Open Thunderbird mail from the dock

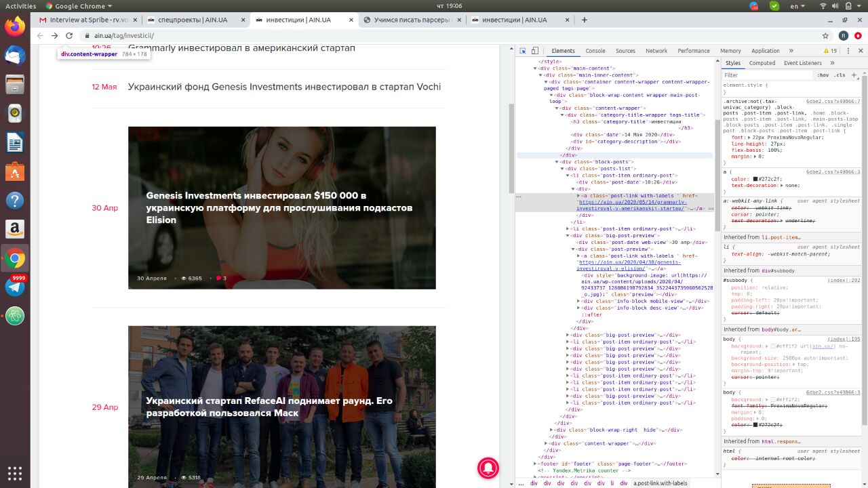point(15,56)
